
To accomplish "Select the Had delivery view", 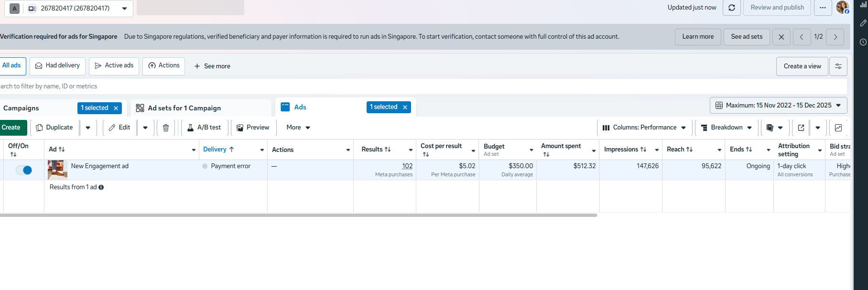I will coord(57,66).
